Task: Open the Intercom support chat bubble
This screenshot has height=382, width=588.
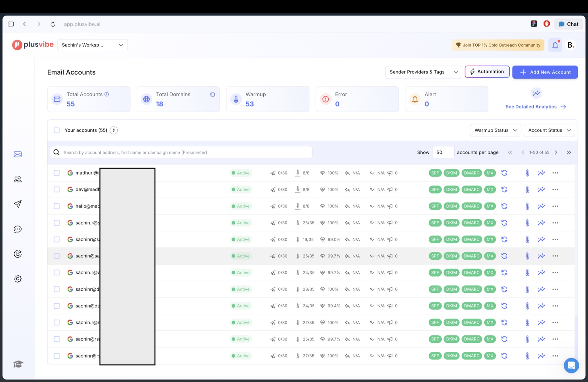Action: [x=571, y=365]
